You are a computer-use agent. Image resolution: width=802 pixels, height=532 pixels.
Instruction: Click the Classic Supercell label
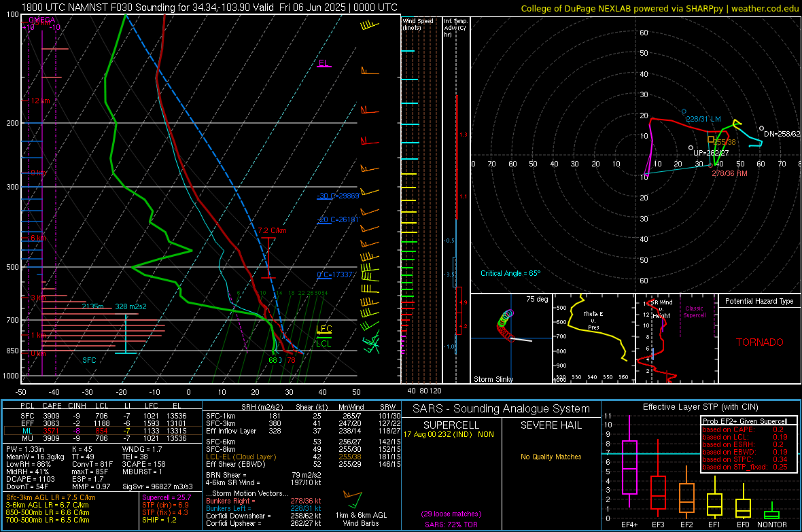[694, 312]
